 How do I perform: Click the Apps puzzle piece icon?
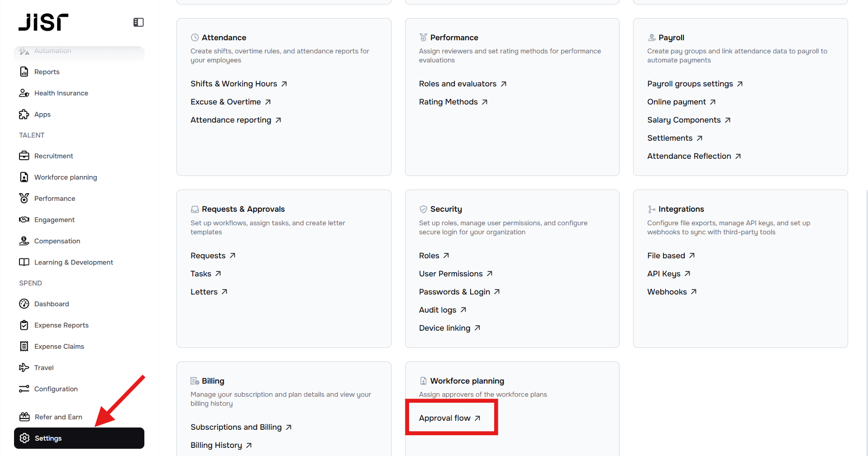click(24, 114)
